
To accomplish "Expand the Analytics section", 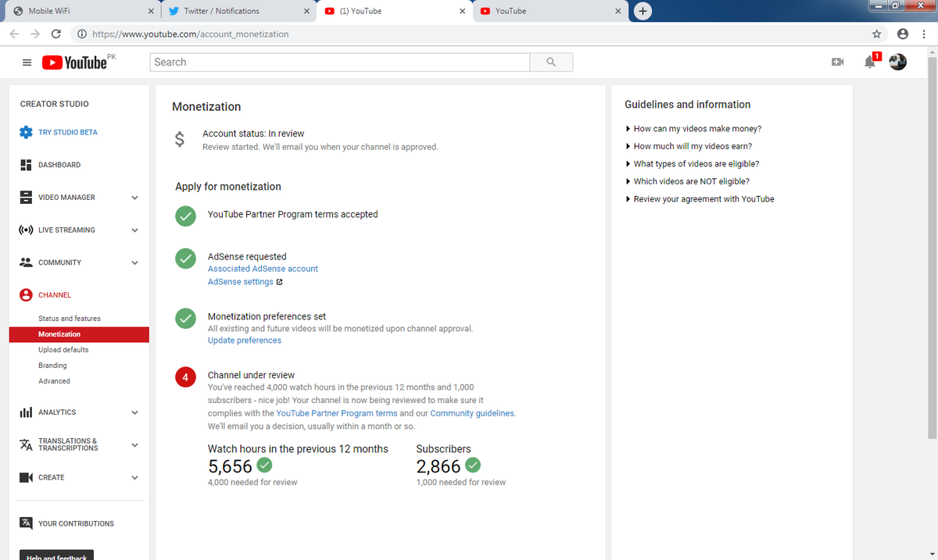I will [x=134, y=412].
